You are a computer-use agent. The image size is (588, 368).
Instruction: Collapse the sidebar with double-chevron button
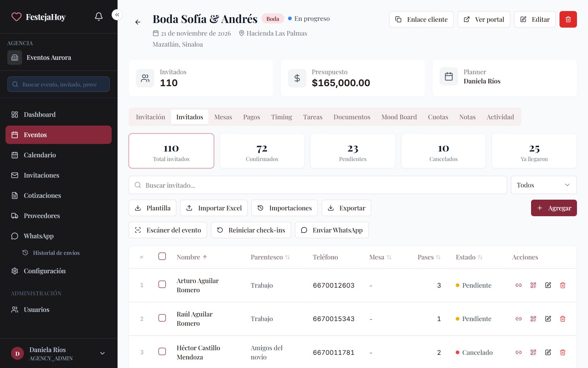(x=117, y=15)
